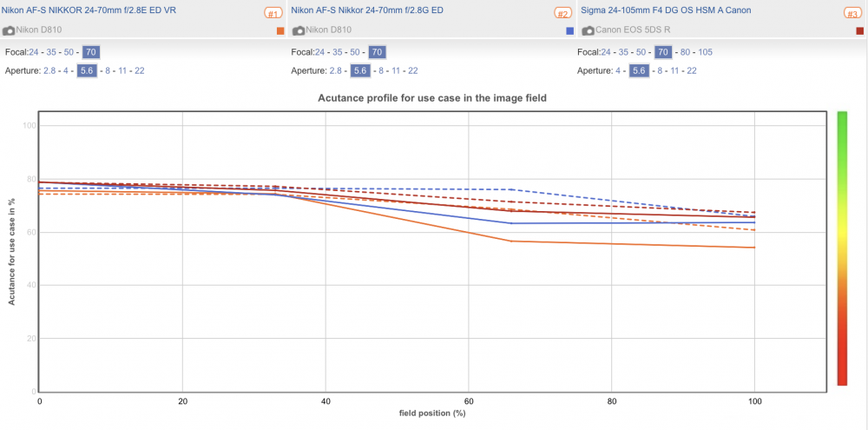This screenshot has width=868, height=430.
Task: Select focal 35 for Sigma lens #3
Action: [x=624, y=53]
